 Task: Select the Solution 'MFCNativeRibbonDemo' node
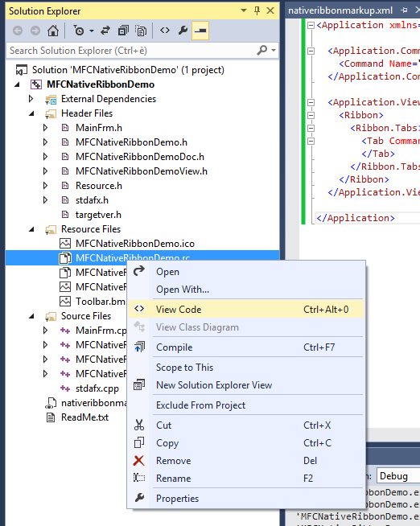[128, 70]
